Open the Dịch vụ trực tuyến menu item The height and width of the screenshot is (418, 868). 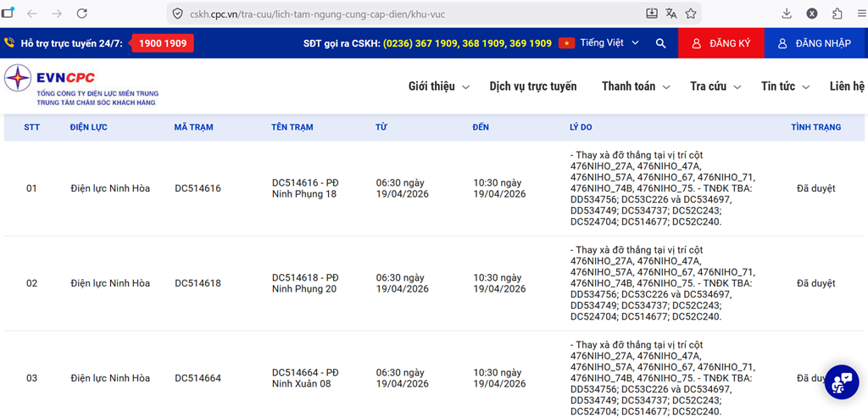[x=532, y=86]
